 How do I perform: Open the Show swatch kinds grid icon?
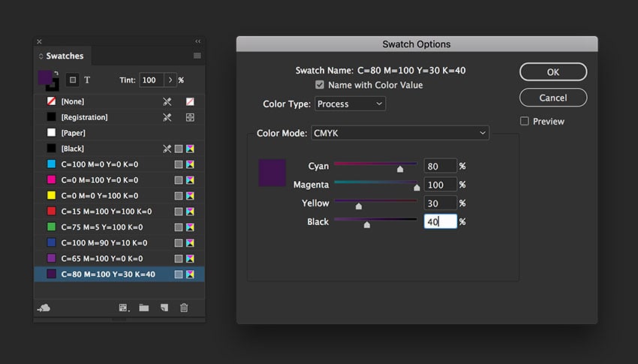[x=124, y=308]
